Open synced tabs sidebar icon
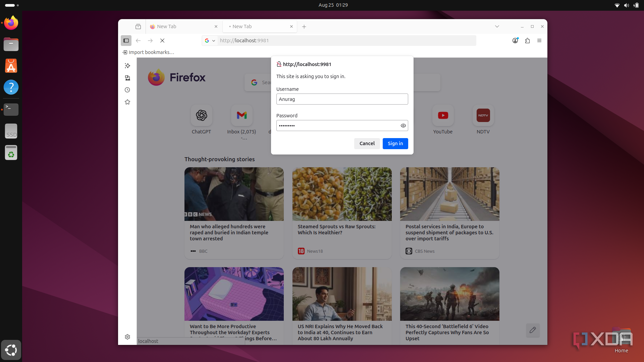The image size is (644, 362). click(127, 78)
